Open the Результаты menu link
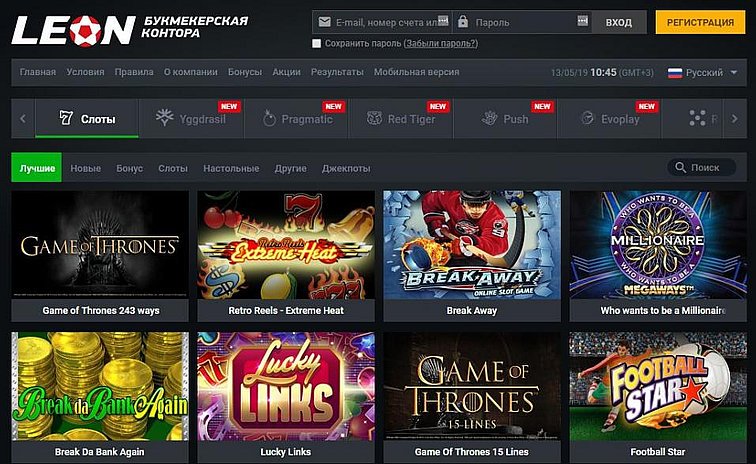Image resolution: width=756 pixels, height=464 pixels. point(337,72)
